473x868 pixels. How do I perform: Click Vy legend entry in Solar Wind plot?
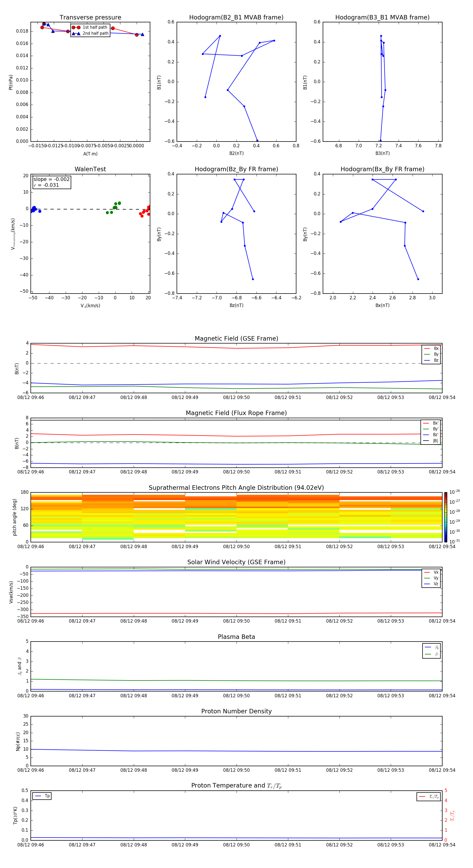coord(431,578)
